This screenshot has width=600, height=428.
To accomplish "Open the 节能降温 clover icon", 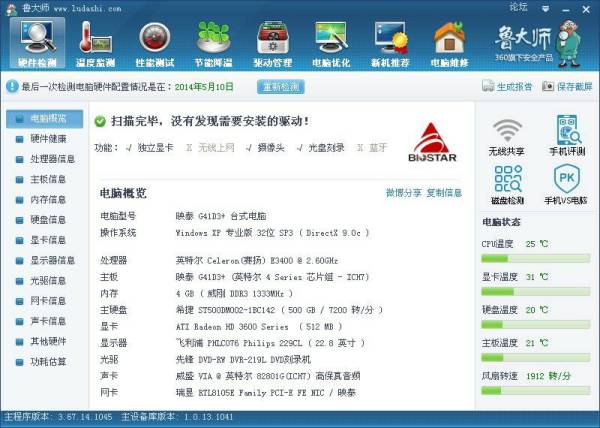I will [x=214, y=43].
